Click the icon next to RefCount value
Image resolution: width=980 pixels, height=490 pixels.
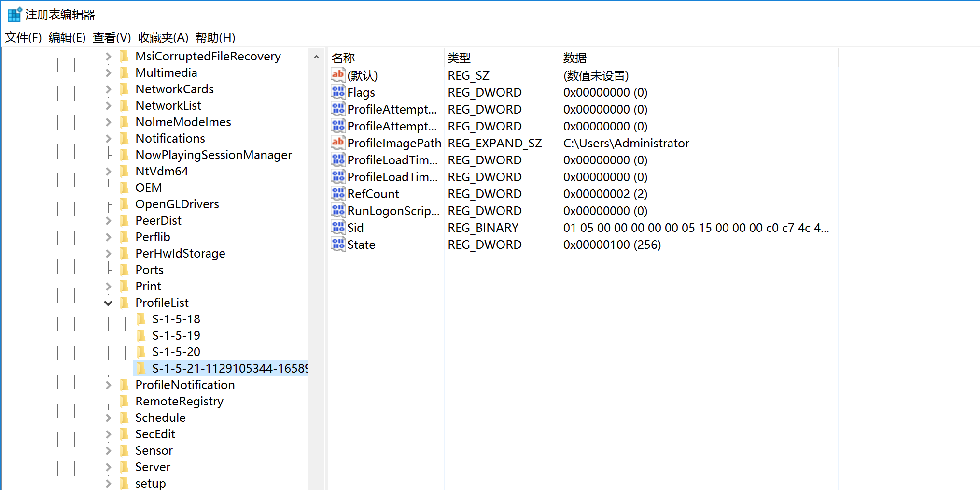338,193
